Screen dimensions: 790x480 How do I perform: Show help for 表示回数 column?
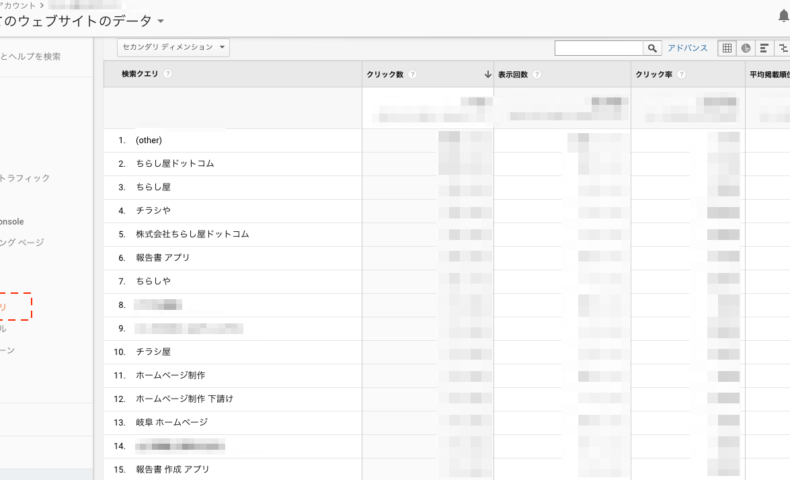click(537, 74)
